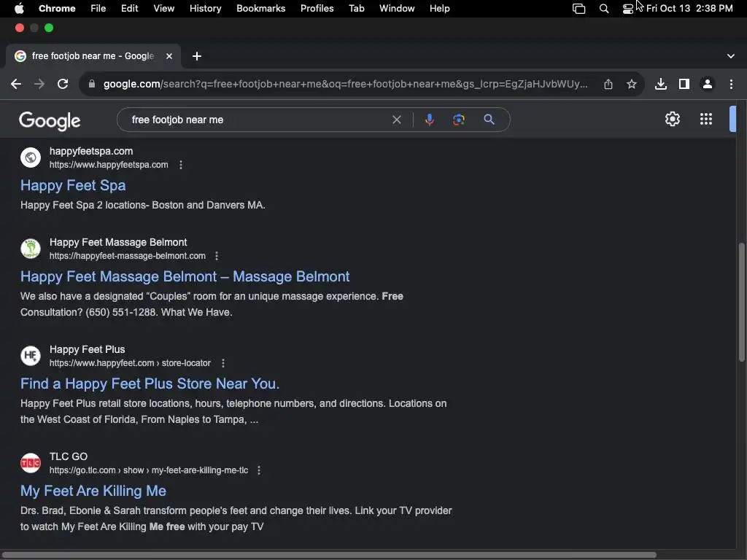Open the Window menu
The image size is (747, 560).
tap(397, 9)
